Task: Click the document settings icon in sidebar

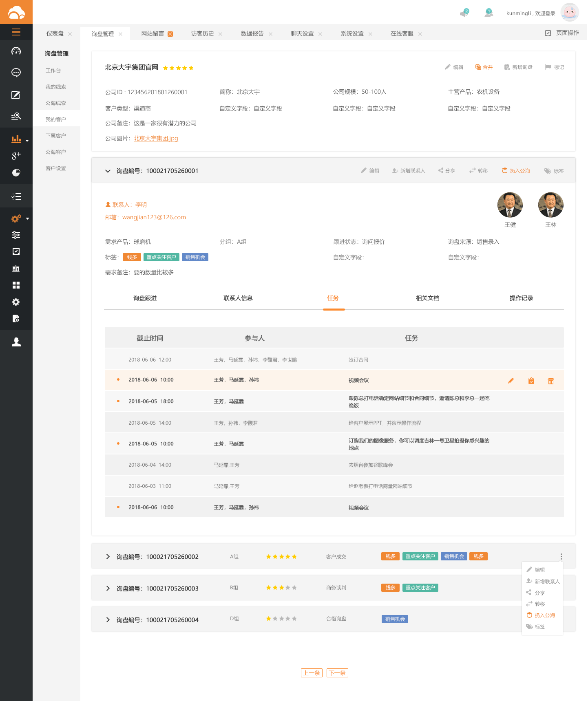Action: 16,319
